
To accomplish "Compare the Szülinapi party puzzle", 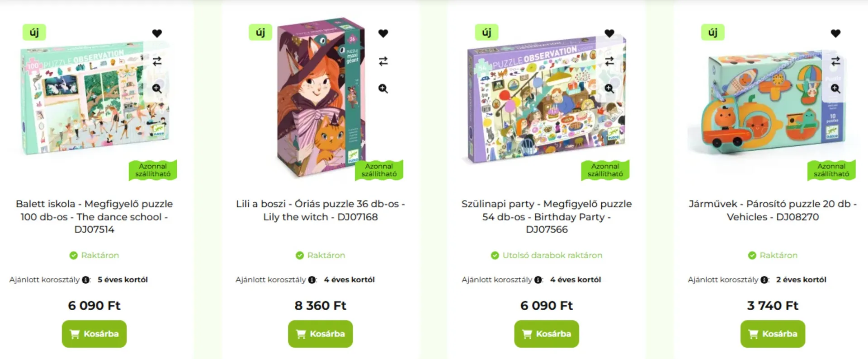I will [x=609, y=61].
